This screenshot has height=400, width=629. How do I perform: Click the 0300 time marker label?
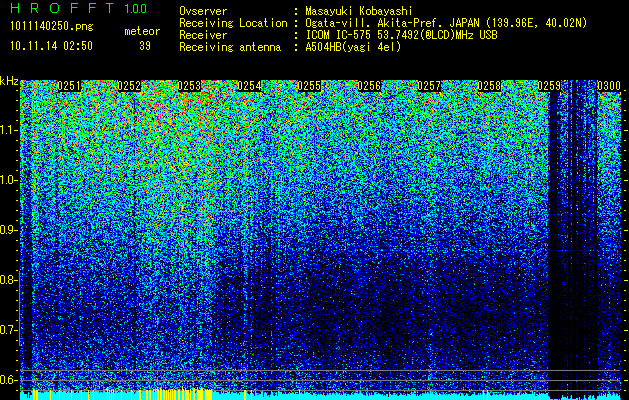(x=609, y=86)
